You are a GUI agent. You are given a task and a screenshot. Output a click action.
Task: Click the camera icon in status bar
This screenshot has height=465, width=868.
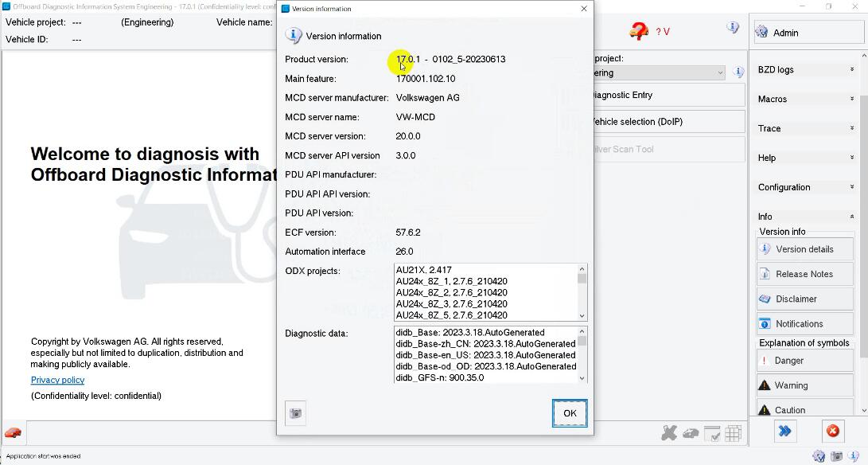point(836,457)
